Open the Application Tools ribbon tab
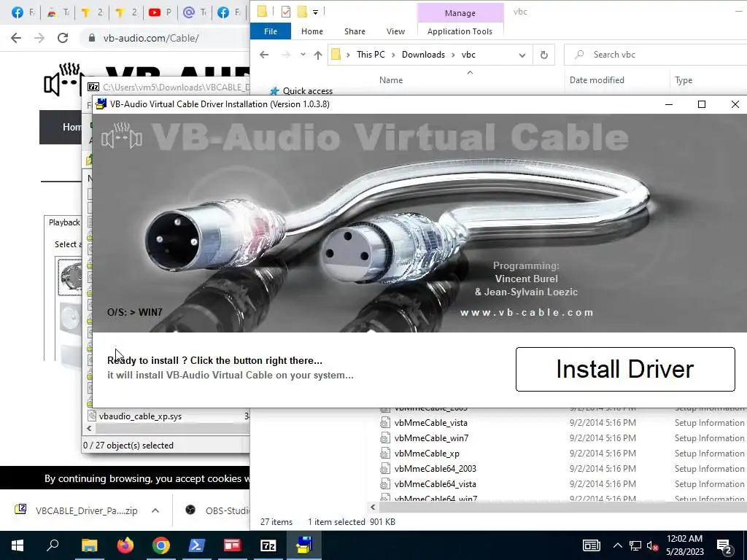The width and height of the screenshot is (747, 560). click(x=460, y=31)
